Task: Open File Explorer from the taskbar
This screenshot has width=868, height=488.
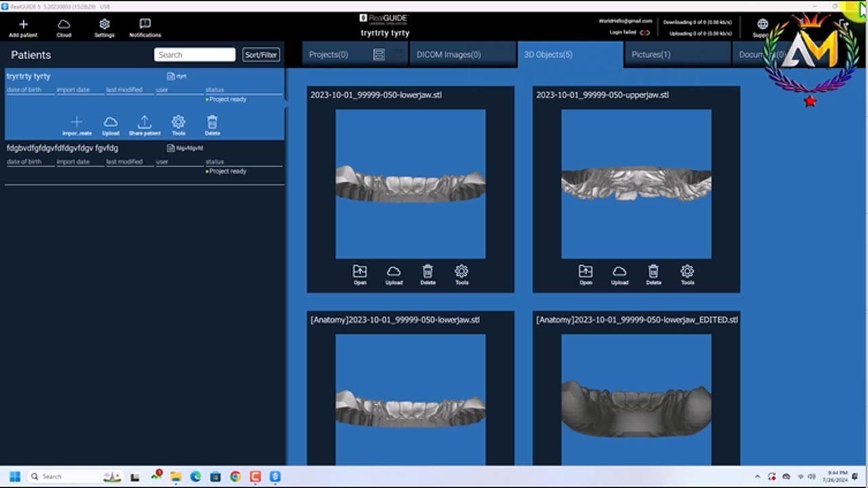Action: click(x=176, y=476)
